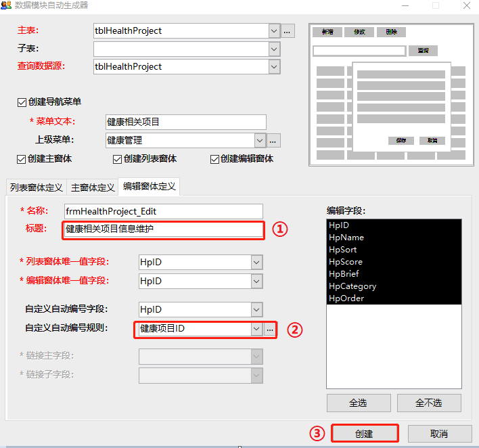This screenshot has height=448, width=479.
Task: Open the 主表 dropdown arrow
Action: 274,31
